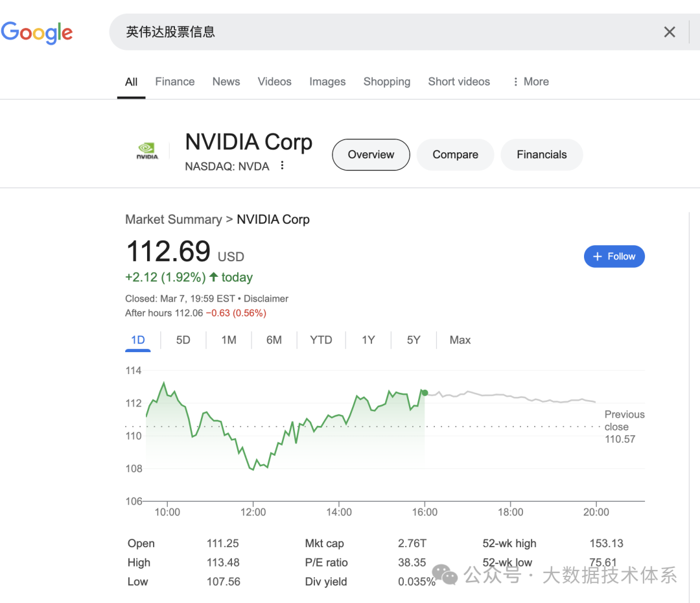Click the Low value 107.56

(223, 582)
